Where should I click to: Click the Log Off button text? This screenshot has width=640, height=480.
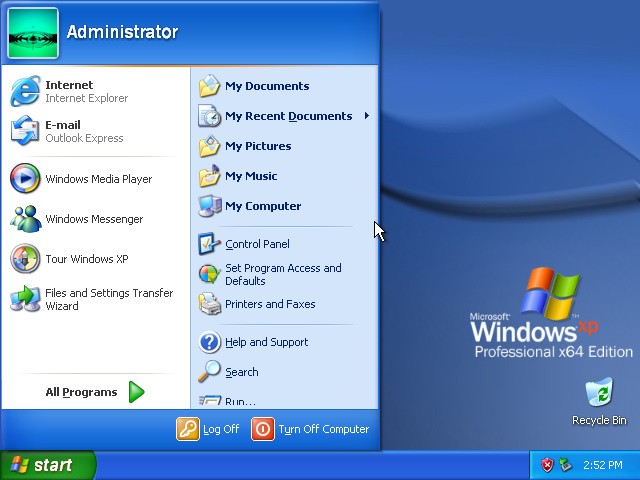(x=221, y=429)
